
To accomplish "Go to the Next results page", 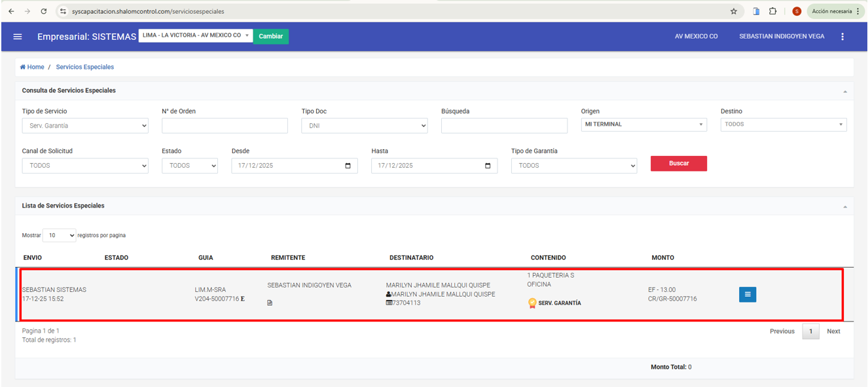I will tap(833, 332).
